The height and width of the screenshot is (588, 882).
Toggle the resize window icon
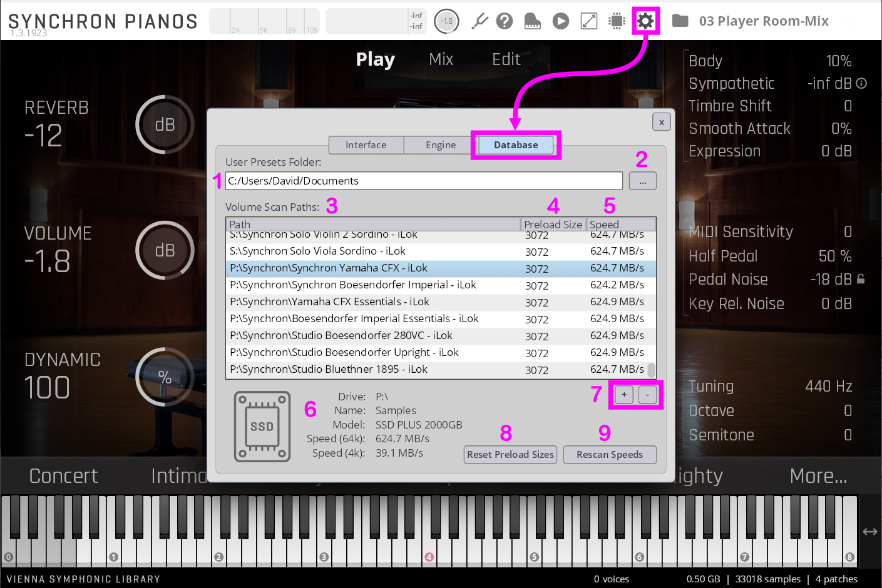coord(589,21)
